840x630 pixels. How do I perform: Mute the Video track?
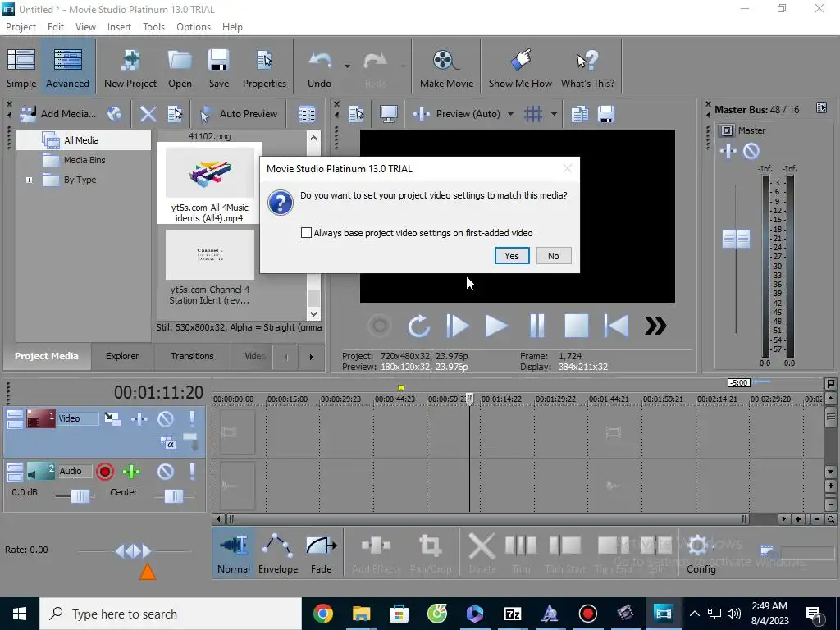166,418
